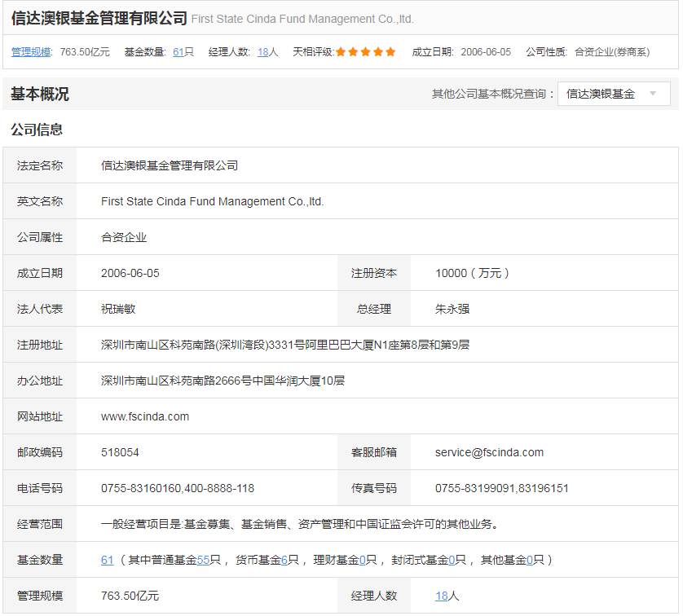Open the 18 managers link in bottom table row
The image size is (683, 616).
pyautogui.click(x=441, y=596)
